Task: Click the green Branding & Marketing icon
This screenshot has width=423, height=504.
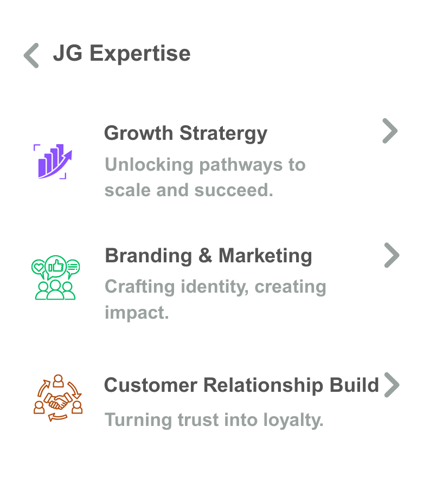Action: 55,277
